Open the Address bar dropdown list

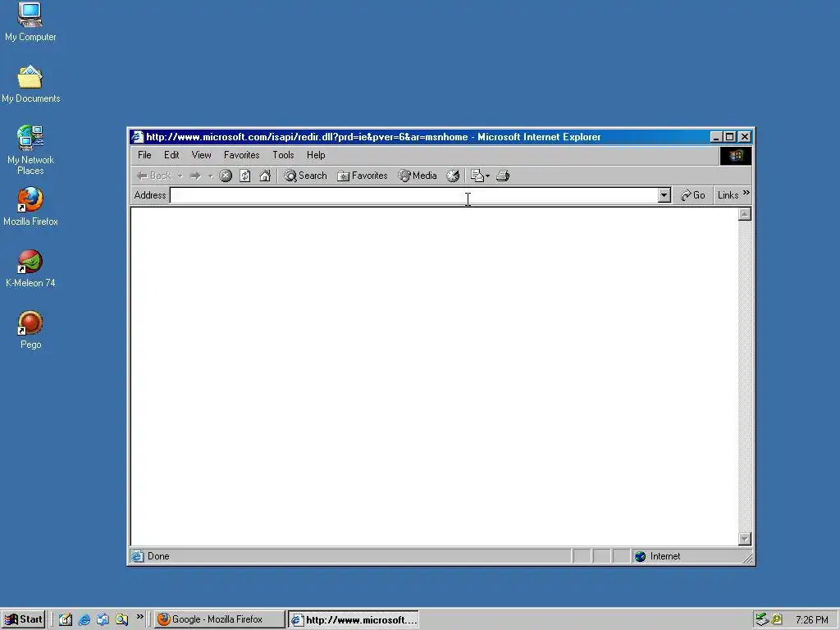664,195
